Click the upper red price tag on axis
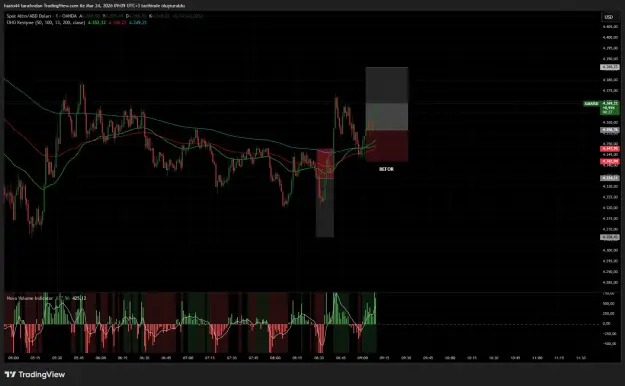625x386 pixels. pos(609,149)
